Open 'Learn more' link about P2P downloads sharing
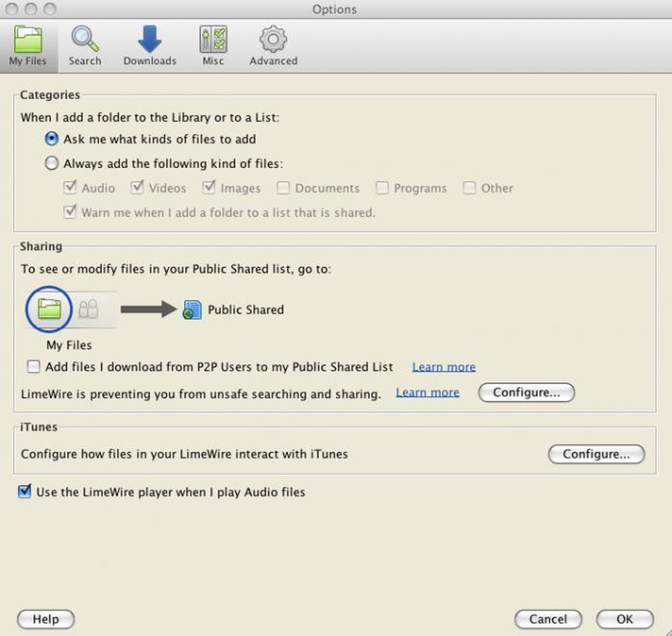 click(x=444, y=367)
